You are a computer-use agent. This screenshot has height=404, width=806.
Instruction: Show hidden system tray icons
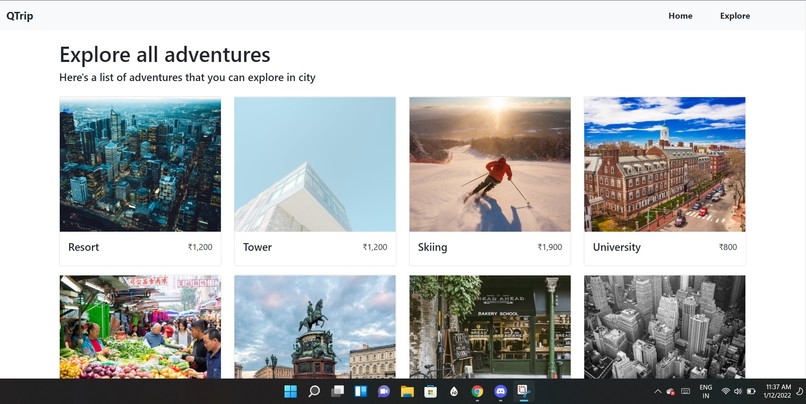click(657, 392)
